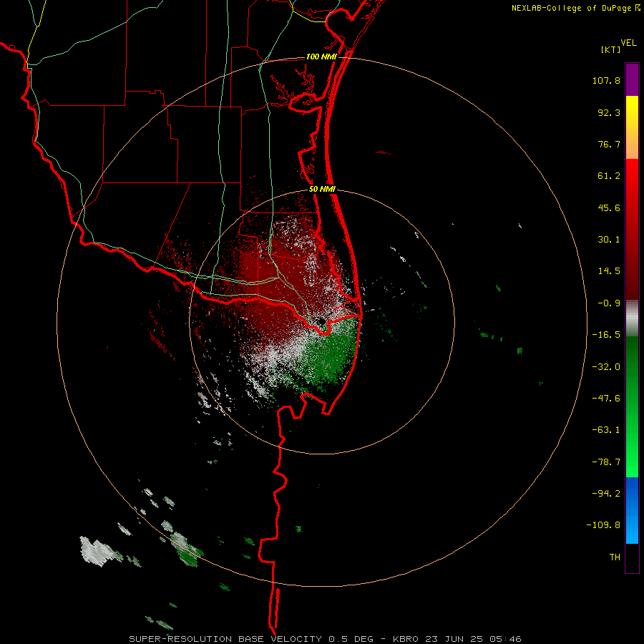Click the green segment of the color bar

[632, 406]
